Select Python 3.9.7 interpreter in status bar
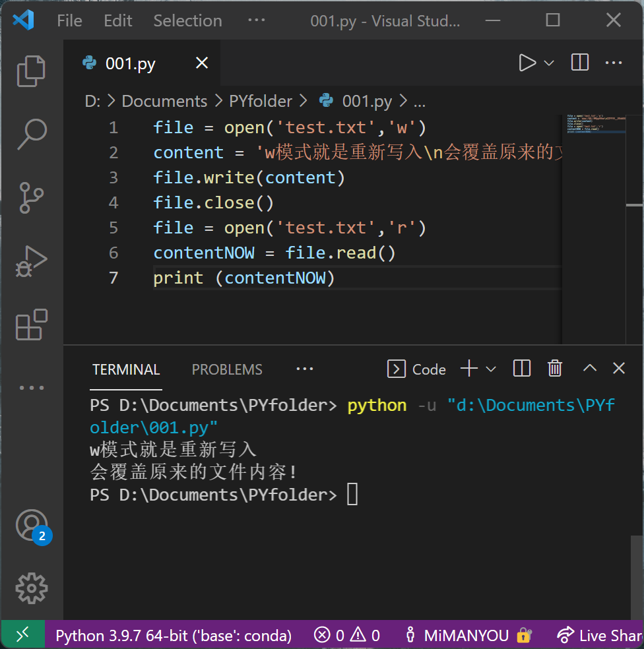This screenshot has height=649, width=644. 174,635
